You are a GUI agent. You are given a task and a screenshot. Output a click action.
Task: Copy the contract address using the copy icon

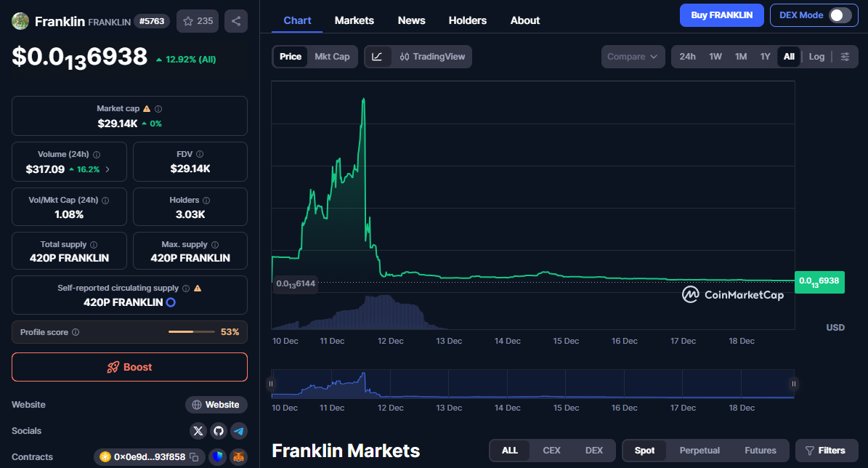pyautogui.click(x=194, y=457)
